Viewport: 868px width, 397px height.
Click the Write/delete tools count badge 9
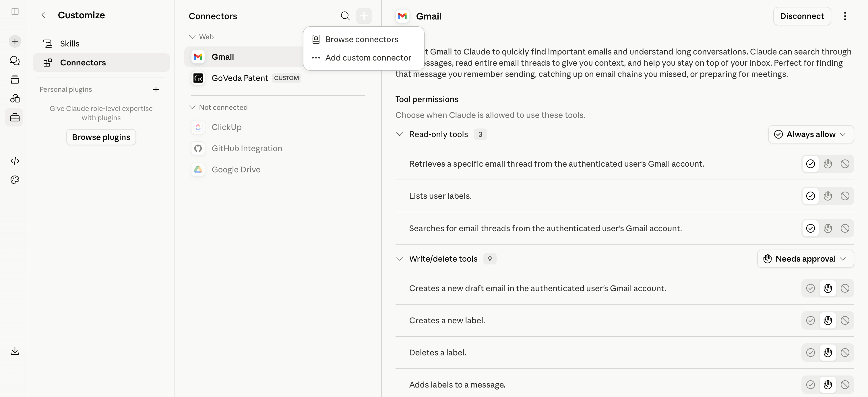(490, 259)
